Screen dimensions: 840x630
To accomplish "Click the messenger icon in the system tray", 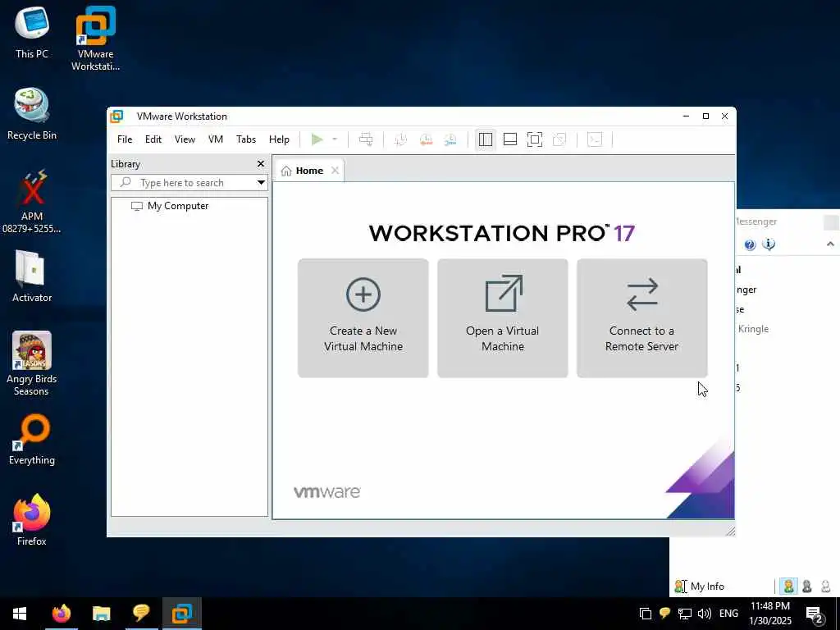I will coord(664,614).
